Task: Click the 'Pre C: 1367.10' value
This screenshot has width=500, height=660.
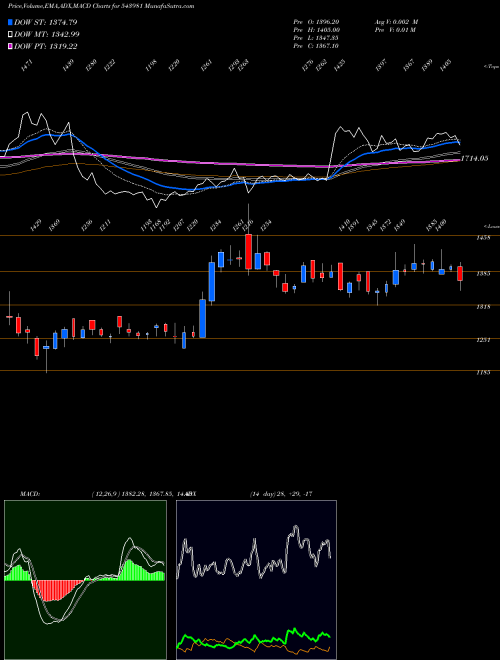Action: pos(316,46)
